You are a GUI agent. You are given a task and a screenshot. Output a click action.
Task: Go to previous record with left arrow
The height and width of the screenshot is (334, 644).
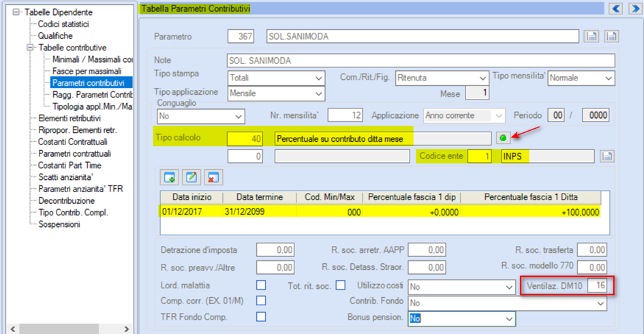[x=615, y=9]
